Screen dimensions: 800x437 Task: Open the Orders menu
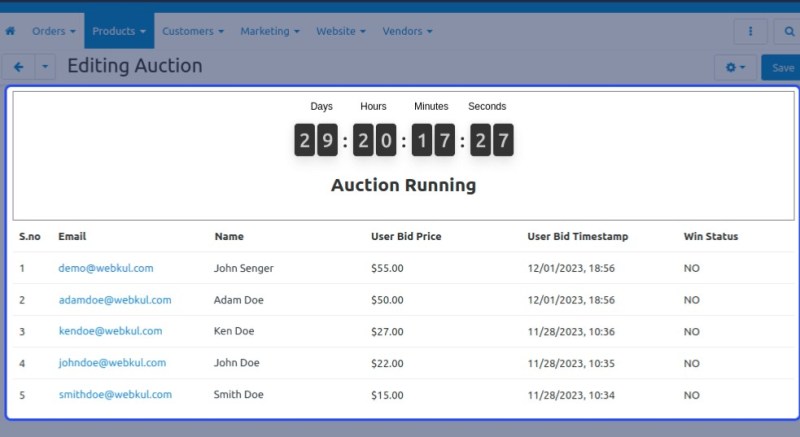[53, 31]
